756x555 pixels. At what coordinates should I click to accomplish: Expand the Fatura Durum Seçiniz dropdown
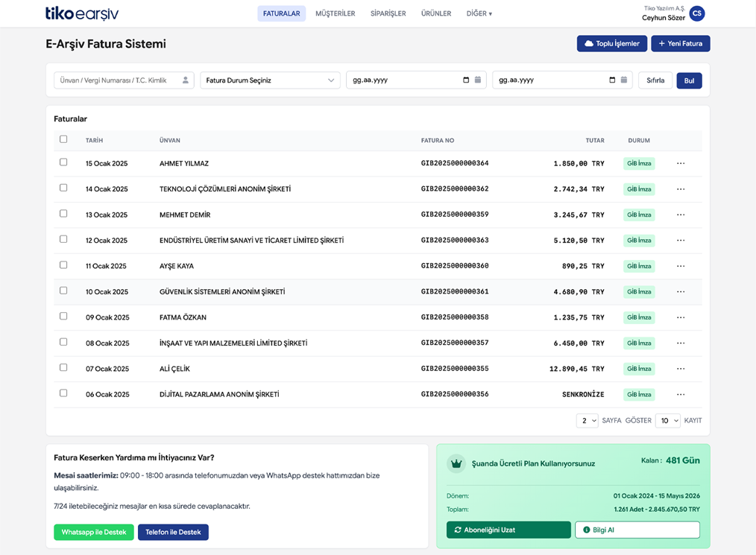tap(270, 80)
